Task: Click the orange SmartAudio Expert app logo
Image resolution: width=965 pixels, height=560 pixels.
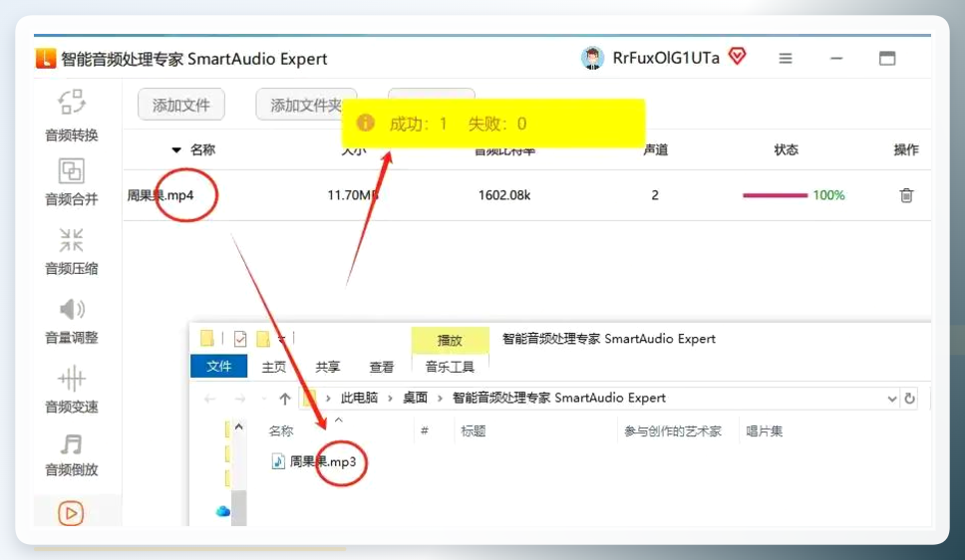Action: point(46,59)
